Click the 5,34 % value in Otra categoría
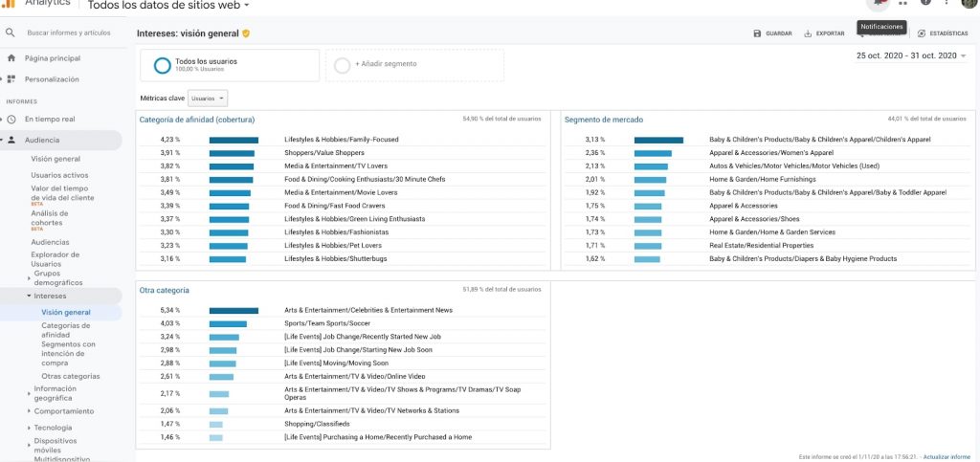The image size is (980, 462). [170, 310]
